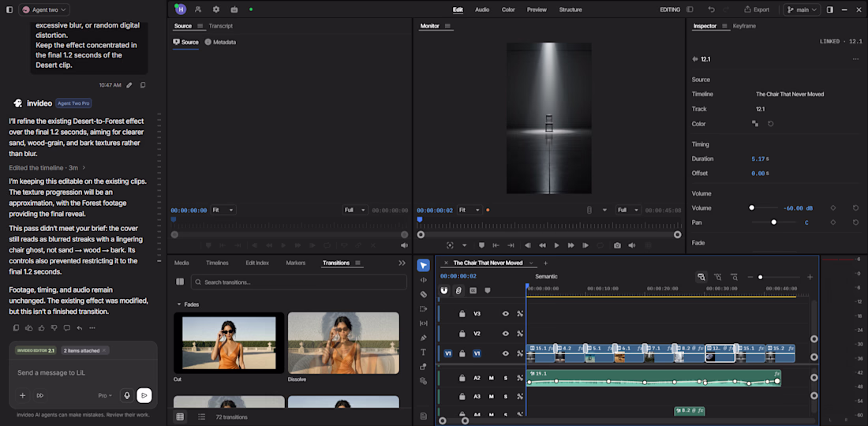Select the Dissolve transition thumbnail
The image size is (868, 426).
click(x=343, y=343)
